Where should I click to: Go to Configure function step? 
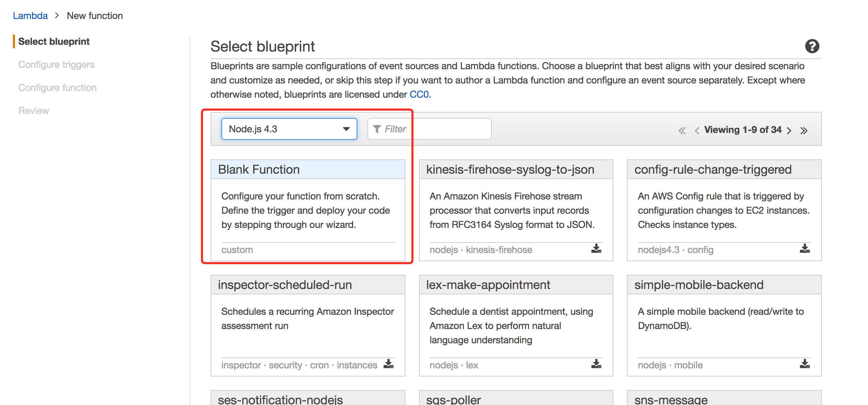(57, 88)
